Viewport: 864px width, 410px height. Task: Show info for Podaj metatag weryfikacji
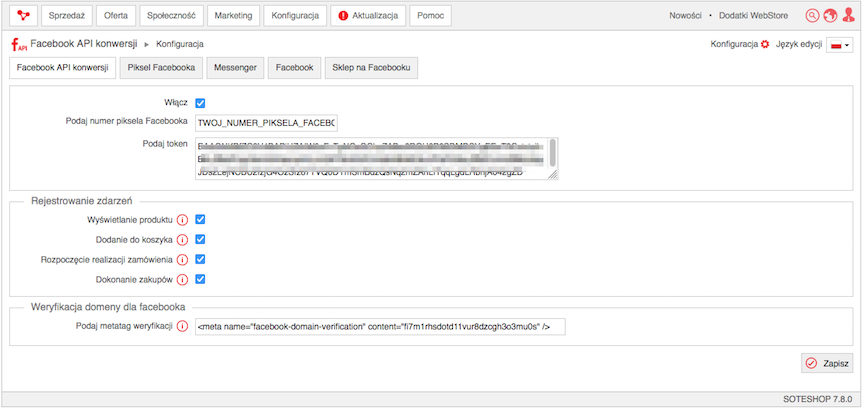(182, 326)
